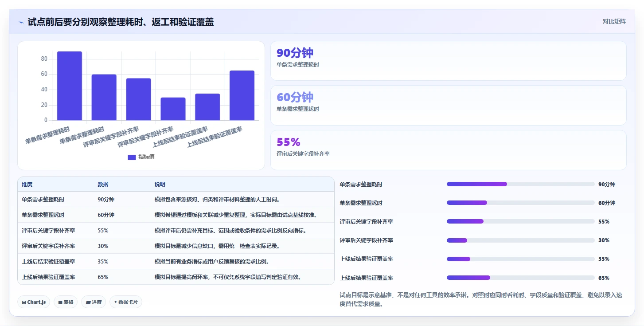Image resolution: width=644 pixels, height=326 pixels.
Task: Open the 60分钟 data card
Action: point(449,105)
